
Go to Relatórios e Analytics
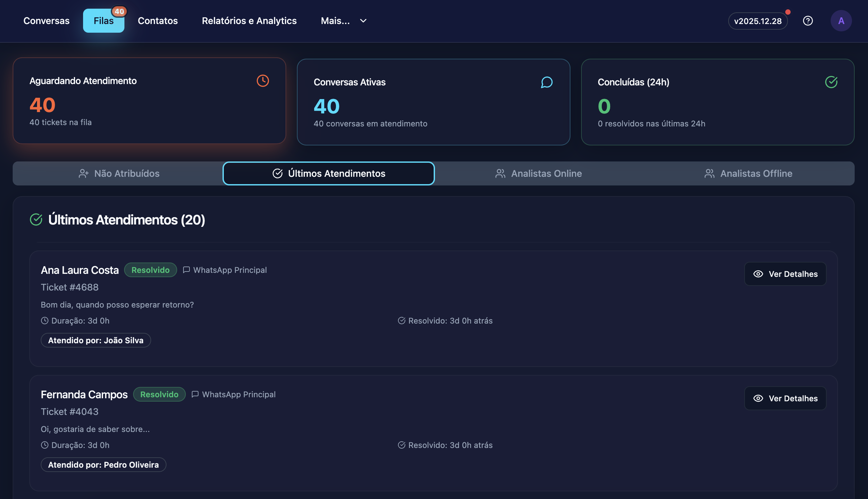click(x=249, y=21)
